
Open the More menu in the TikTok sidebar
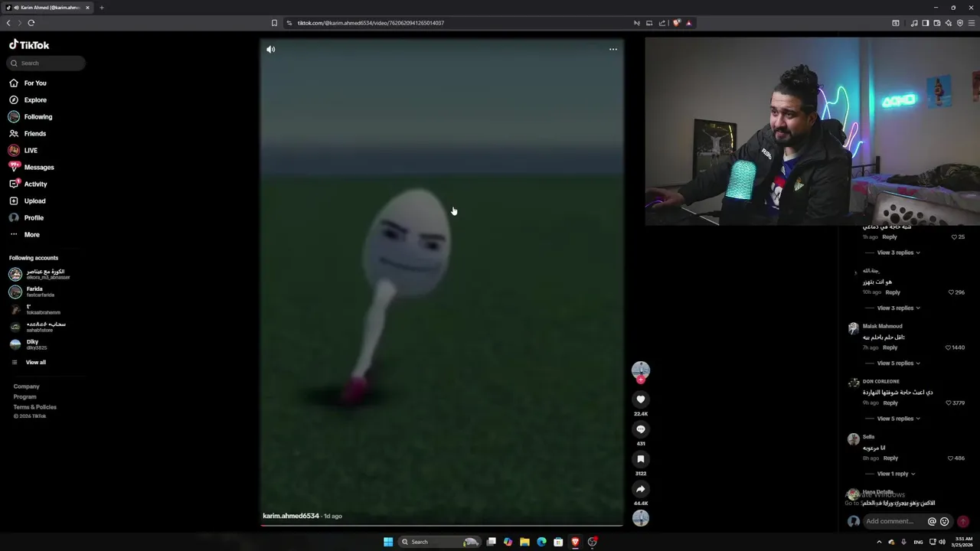point(24,235)
